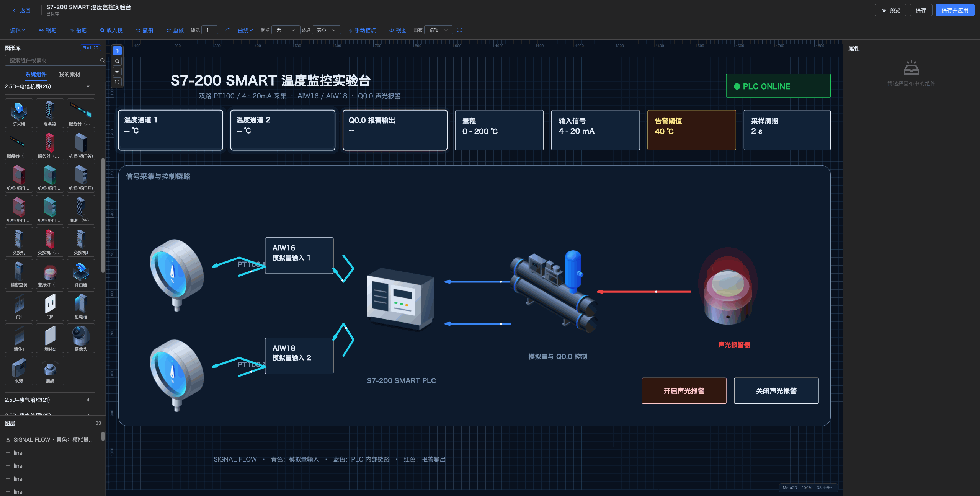Pick the 机柜(柜门开) cabinet component
Screen dimensions: 980x496
(x=81, y=178)
